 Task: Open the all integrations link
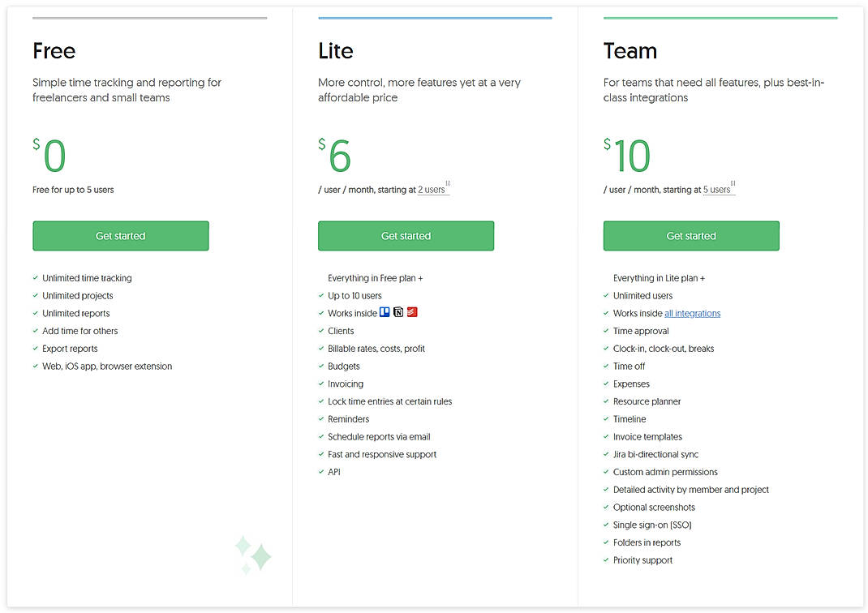[692, 314]
